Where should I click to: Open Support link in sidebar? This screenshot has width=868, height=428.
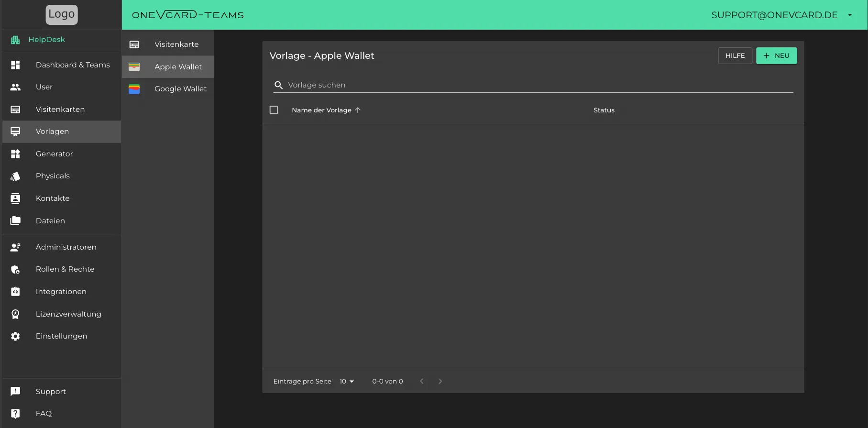[62, 392]
